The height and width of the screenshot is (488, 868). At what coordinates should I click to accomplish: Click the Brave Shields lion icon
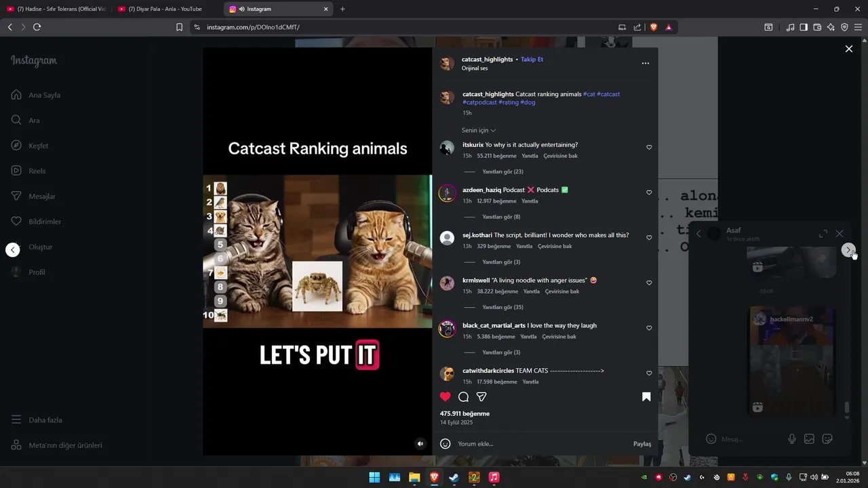[x=654, y=27]
